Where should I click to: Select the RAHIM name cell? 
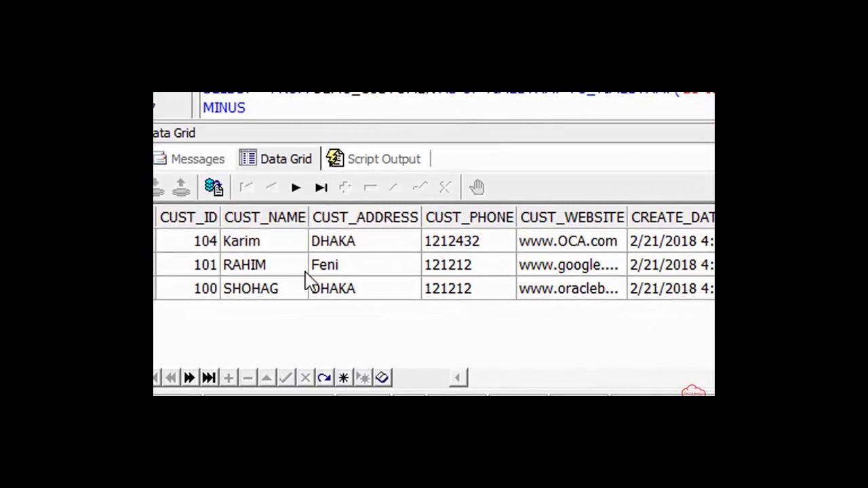click(x=264, y=264)
